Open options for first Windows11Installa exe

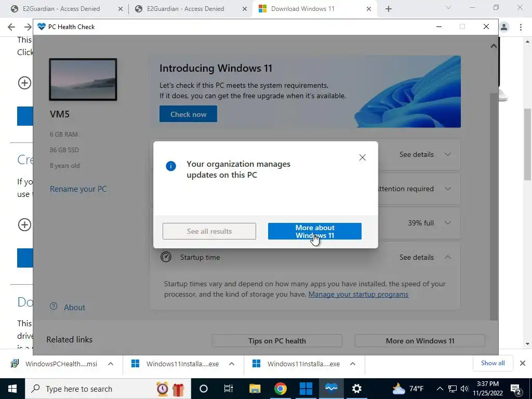click(232, 364)
